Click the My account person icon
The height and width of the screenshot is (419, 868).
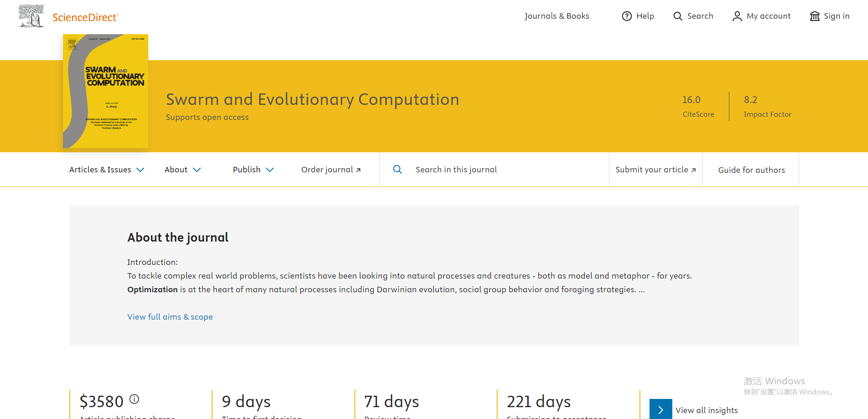[x=737, y=16]
